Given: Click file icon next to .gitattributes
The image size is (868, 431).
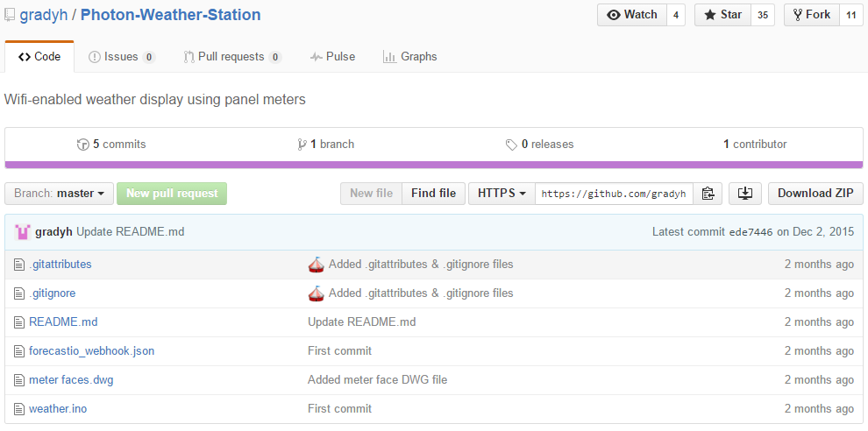Looking at the screenshot, I should click(x=19, y=265).
